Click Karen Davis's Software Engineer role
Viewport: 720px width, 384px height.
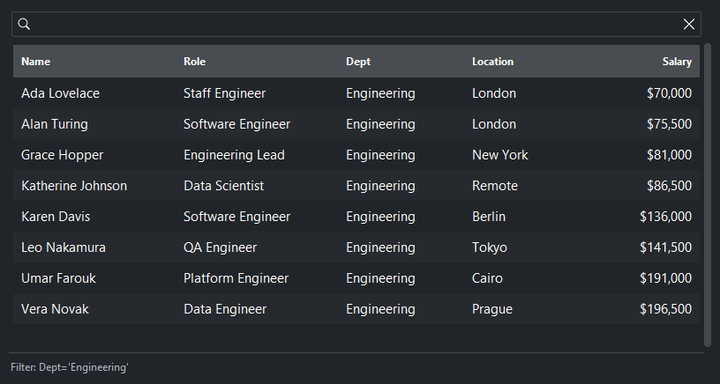click(x=237, y=216)
